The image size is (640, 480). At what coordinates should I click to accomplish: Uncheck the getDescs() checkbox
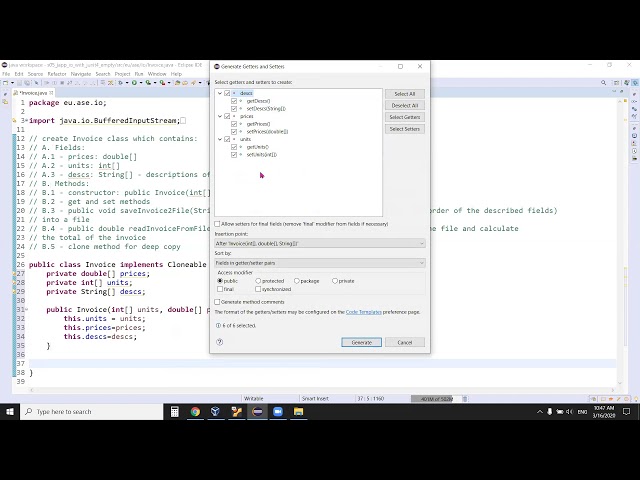[234, 101]
